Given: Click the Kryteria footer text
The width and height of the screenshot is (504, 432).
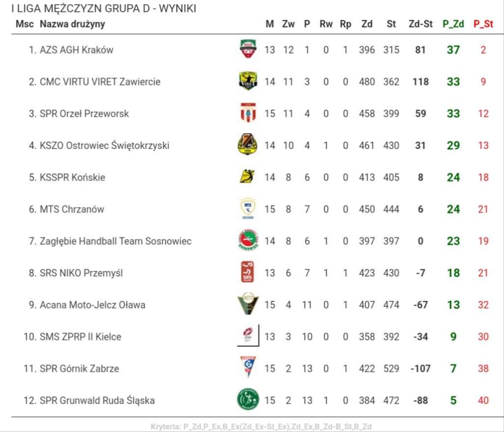Looking at the screenshot, I should (x=261, y=427).
